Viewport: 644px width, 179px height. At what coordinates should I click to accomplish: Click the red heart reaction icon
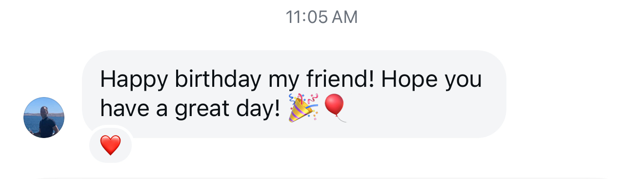point(110,145)
